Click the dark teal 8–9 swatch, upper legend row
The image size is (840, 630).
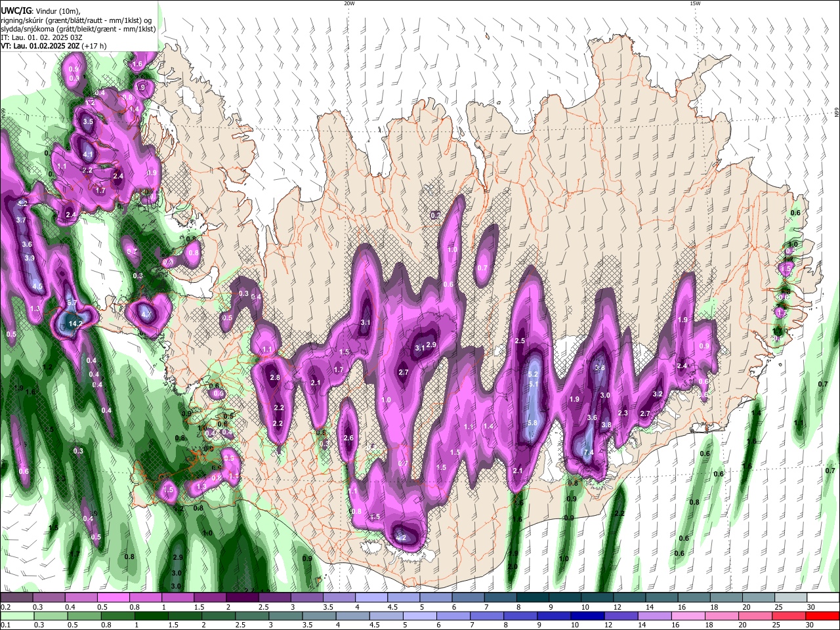(x=532, y=598)
